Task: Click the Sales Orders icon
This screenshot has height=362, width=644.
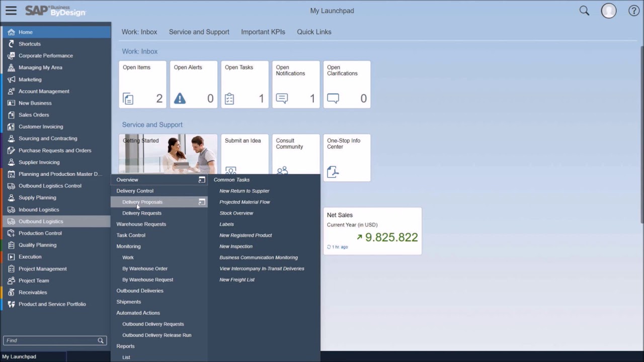Action: click(x=11, y=115)
